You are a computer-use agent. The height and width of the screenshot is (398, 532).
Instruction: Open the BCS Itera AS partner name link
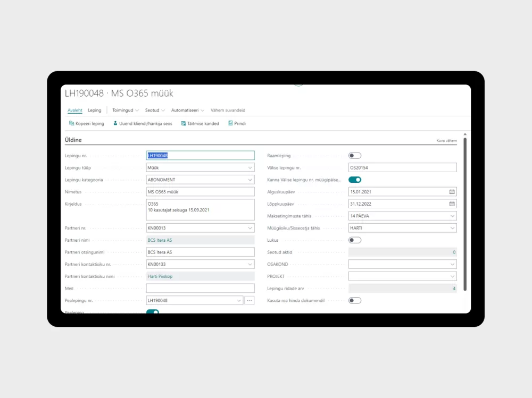click(160, 240)
